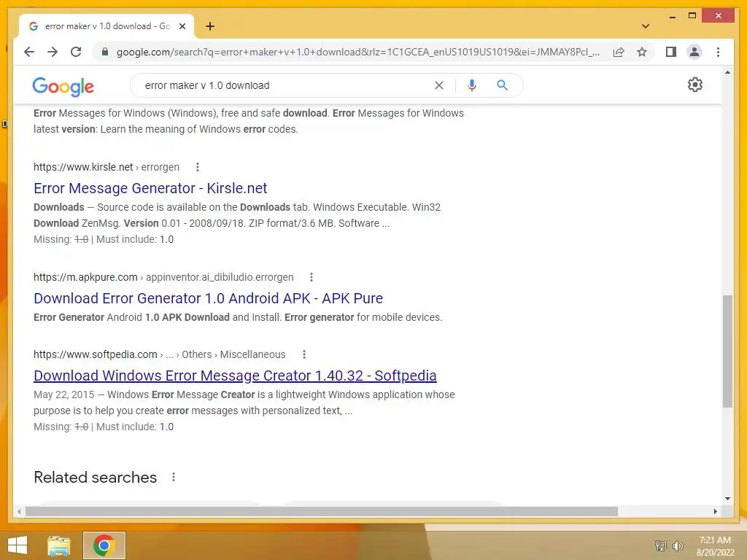This screenshot has height=560, width=747.
Task: Go back to the previous page
Action: tap(29, 52)
